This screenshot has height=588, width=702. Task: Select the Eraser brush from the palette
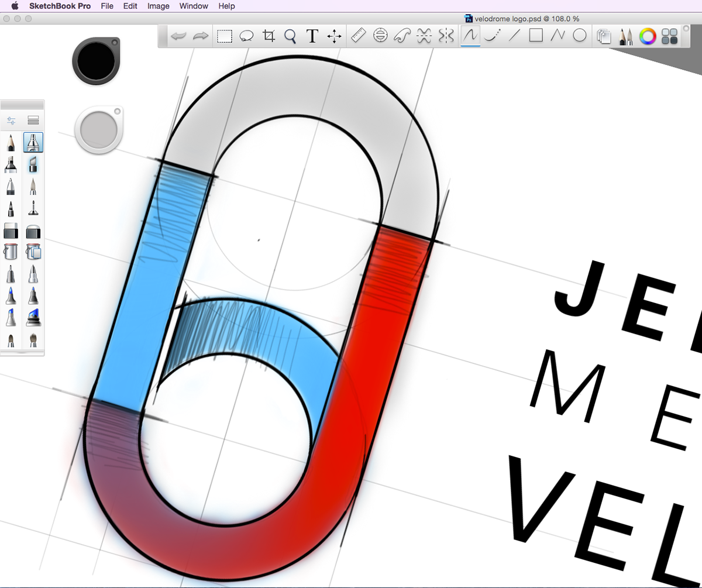pos(11,231)
